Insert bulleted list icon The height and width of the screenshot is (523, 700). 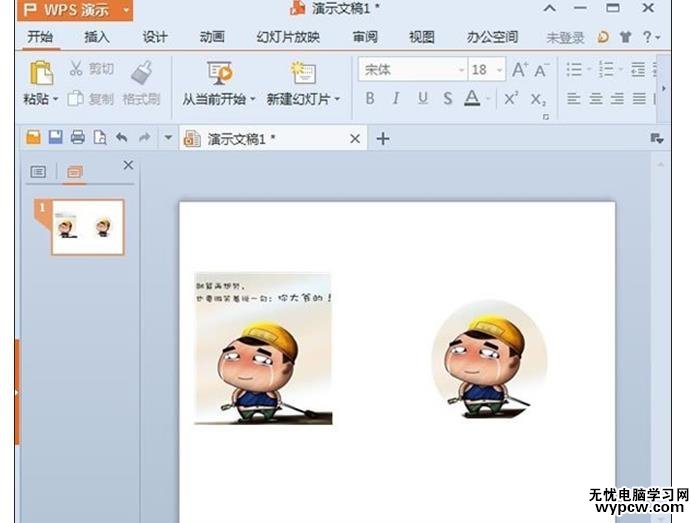coord(574,69)
